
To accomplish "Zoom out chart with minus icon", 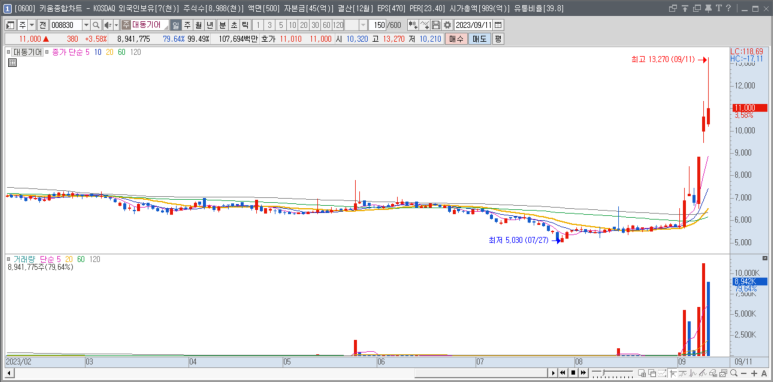I will 744,373.
